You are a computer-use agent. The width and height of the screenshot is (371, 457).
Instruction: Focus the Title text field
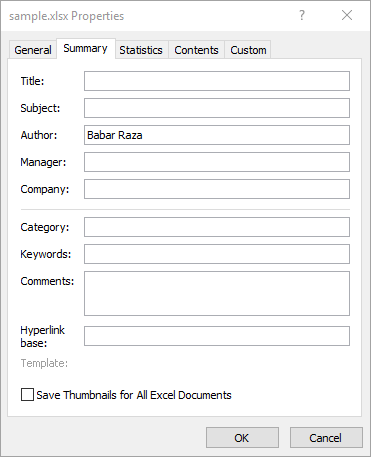click(217, 81)
